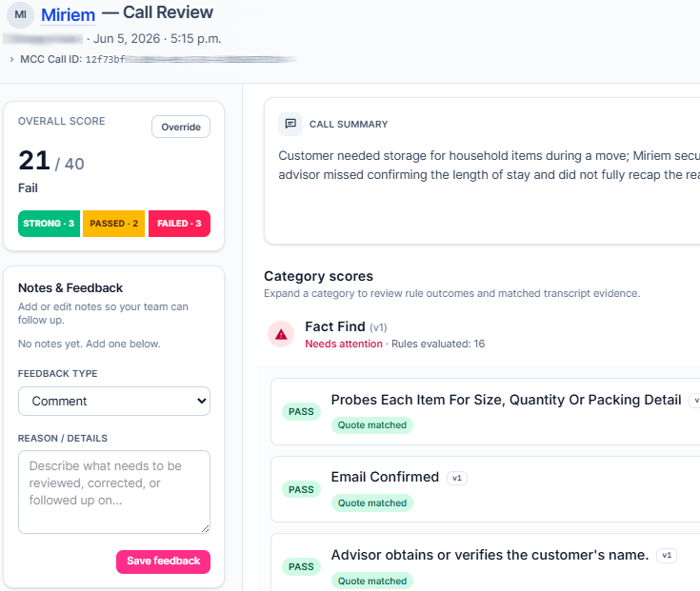Select the STRONG · 3 badge
This screenshot has height=591, width=700.
pyautogui.click(x=49, y=224)
